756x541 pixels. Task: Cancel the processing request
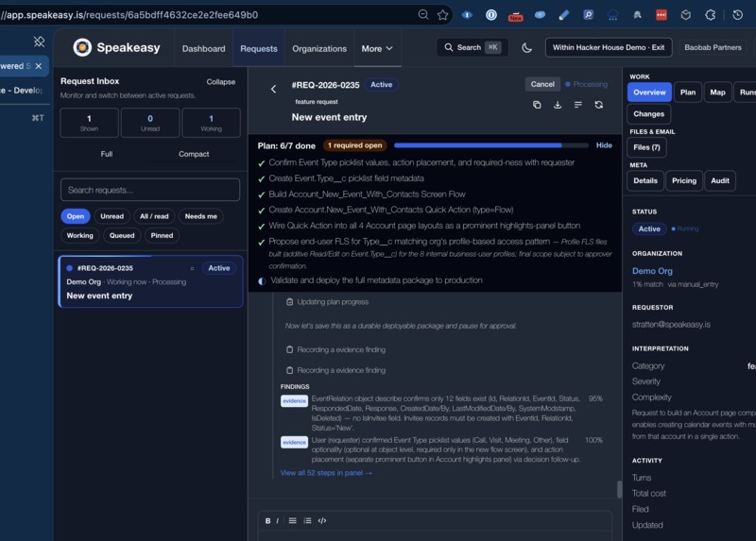(x=542, y=84)
